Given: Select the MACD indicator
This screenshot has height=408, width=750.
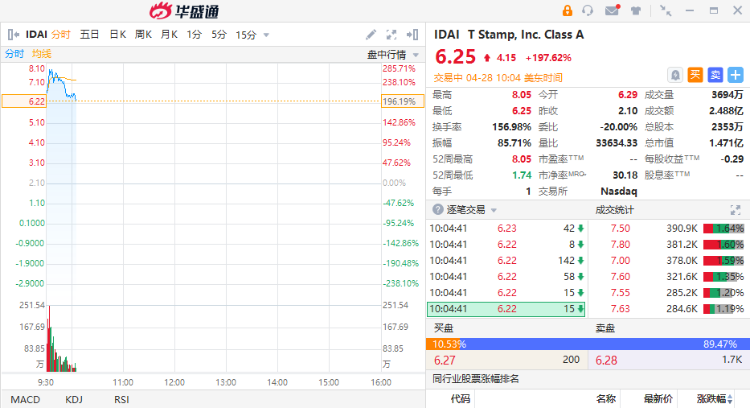Looking at the screenshot, I should click(24, 399).
